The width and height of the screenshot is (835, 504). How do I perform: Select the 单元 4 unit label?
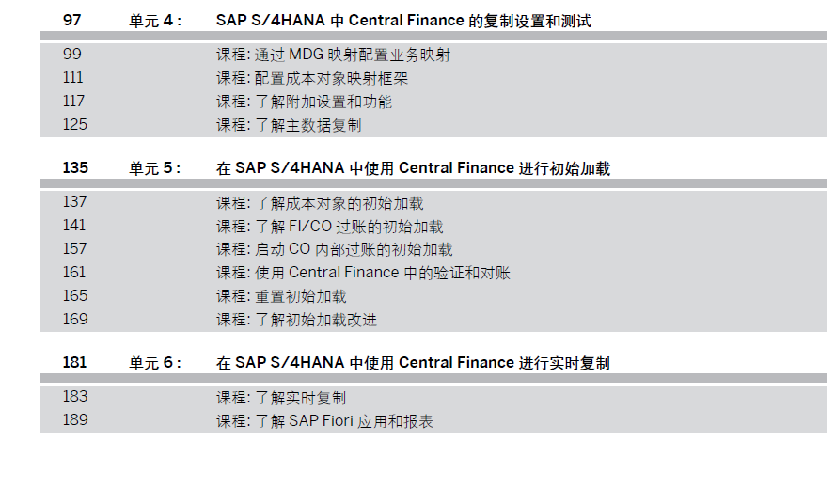pos(155,20)
